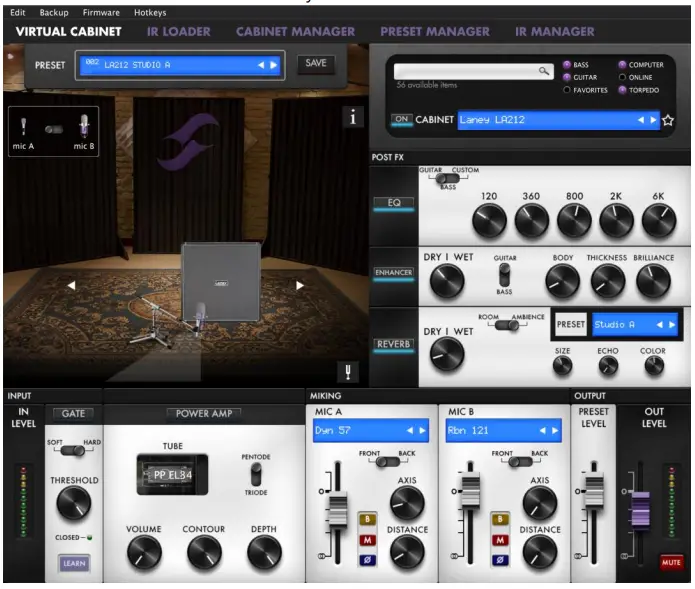Rotate room view with the right arrow
695x589 pixels.
[299, 285]
